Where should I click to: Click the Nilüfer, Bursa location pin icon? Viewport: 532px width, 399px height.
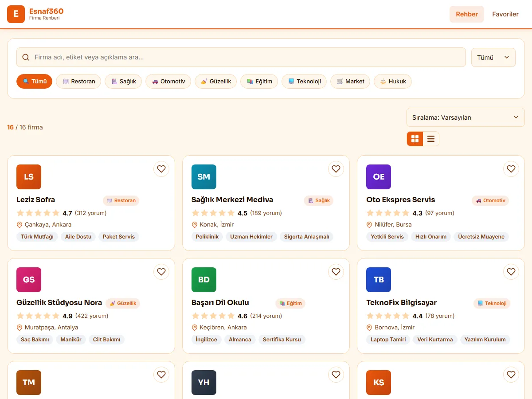(369, 225)
